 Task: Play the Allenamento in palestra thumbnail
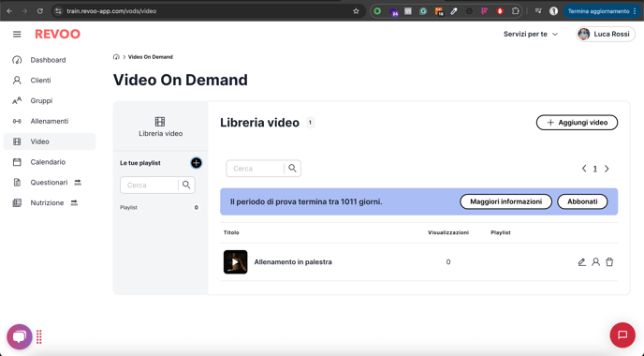pyautogui.click(x=235, y=262)
